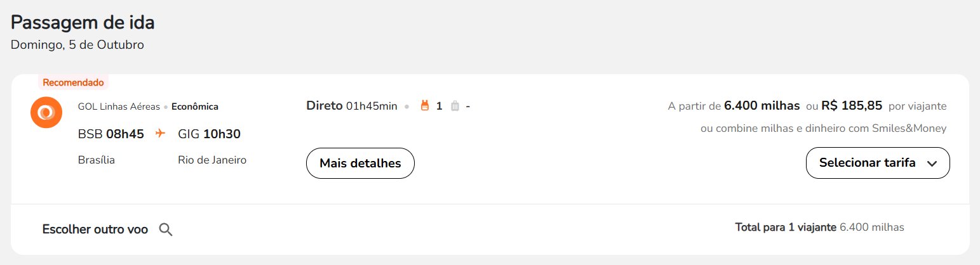Click the GOL airline orange logo
The height and width of the screenshot is (265, 980).
pyautogui.click(x=46, y=113)
